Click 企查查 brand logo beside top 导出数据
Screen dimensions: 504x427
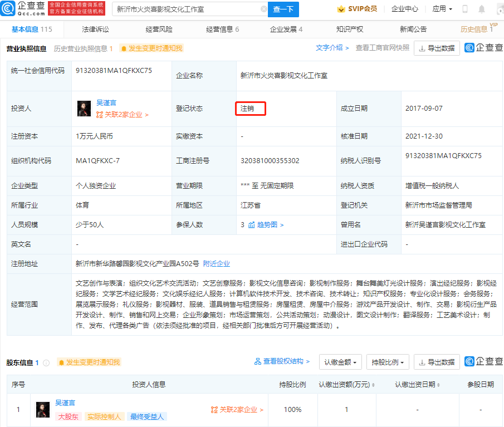coord(484,48)
